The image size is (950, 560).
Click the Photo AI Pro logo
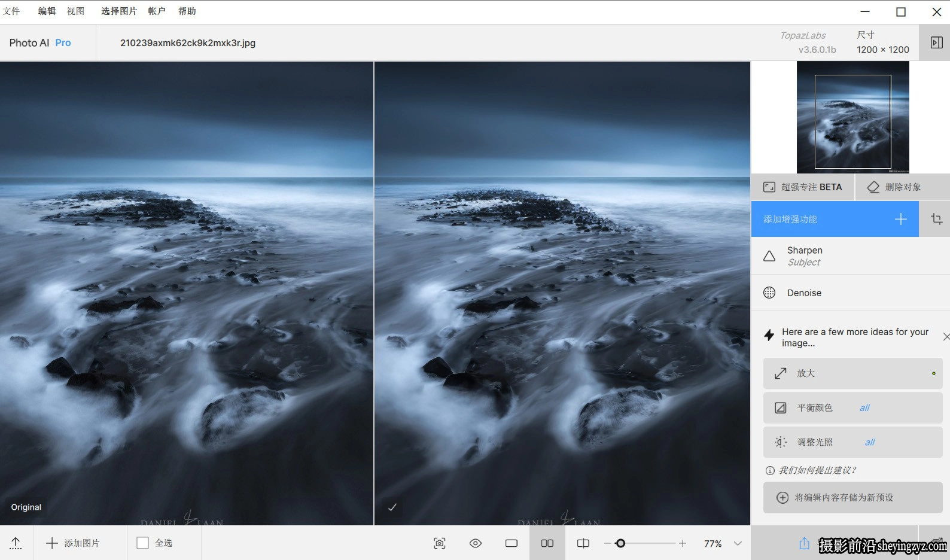(40, 42)
